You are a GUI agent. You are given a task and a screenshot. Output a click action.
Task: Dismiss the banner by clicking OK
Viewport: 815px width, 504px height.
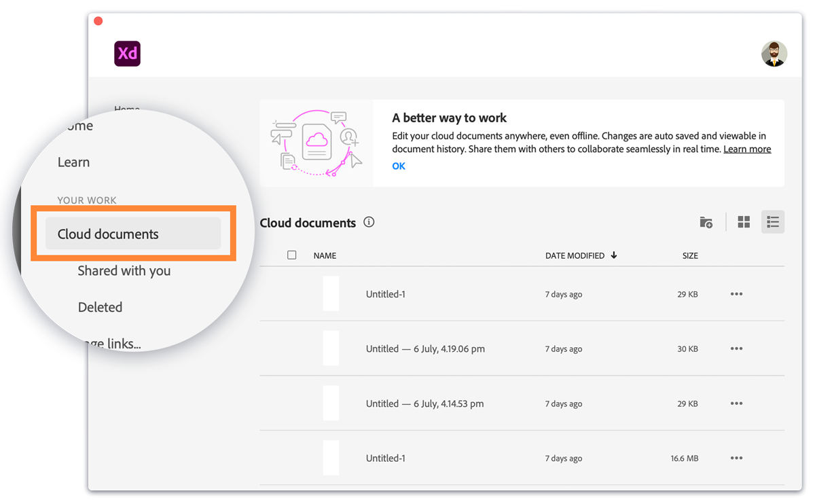pyautogui.click(x=399, y=166)
